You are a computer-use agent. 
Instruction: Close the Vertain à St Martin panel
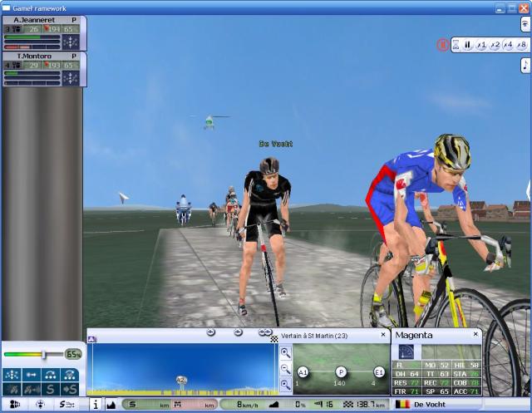[x=382, y=334]
